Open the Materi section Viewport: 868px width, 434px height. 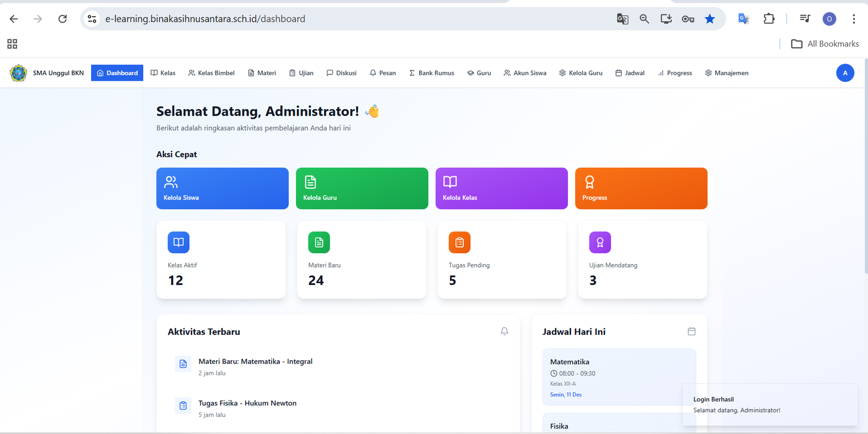click(x=262, y=73)
